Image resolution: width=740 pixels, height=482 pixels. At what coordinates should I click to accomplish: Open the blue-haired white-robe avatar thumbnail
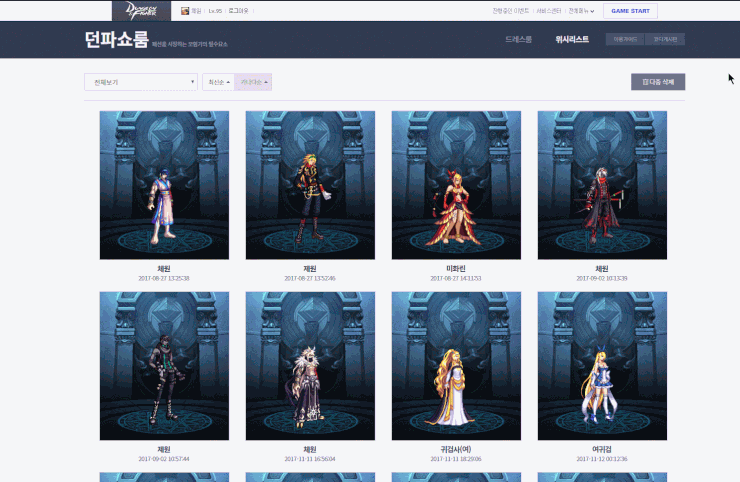click(x=164, y=185)
